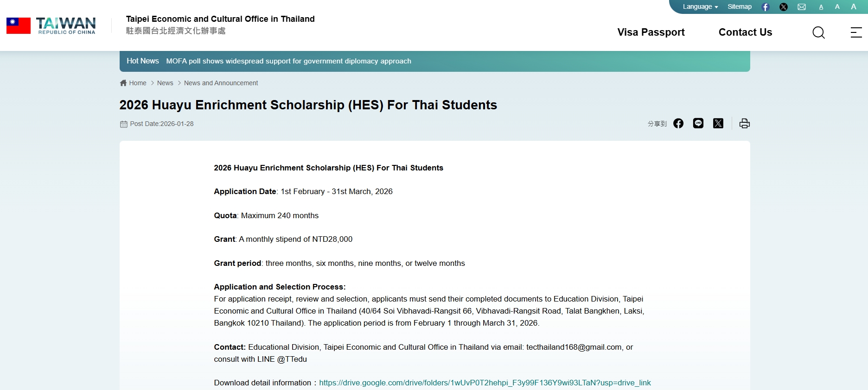Click the X icon in the top bar
The image size is (868, 390).
point(784,6)
